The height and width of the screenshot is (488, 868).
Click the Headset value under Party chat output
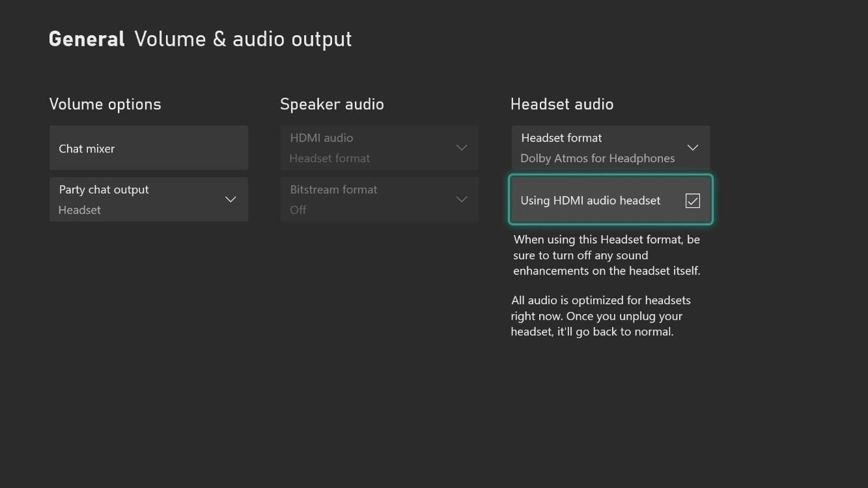(x=79, y=210)
